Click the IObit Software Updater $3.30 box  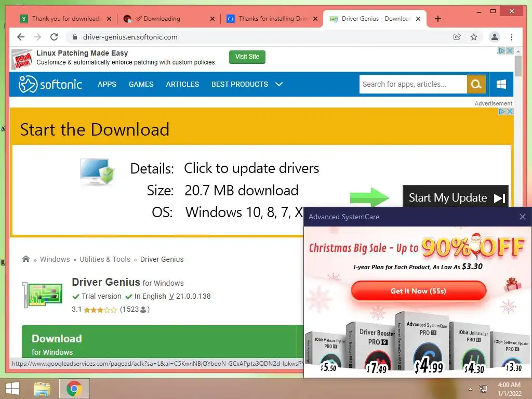[x=511, y=353]
